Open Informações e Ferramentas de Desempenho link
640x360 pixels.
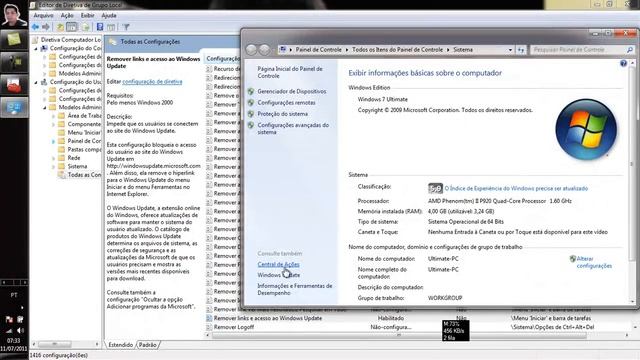point(295,289)
